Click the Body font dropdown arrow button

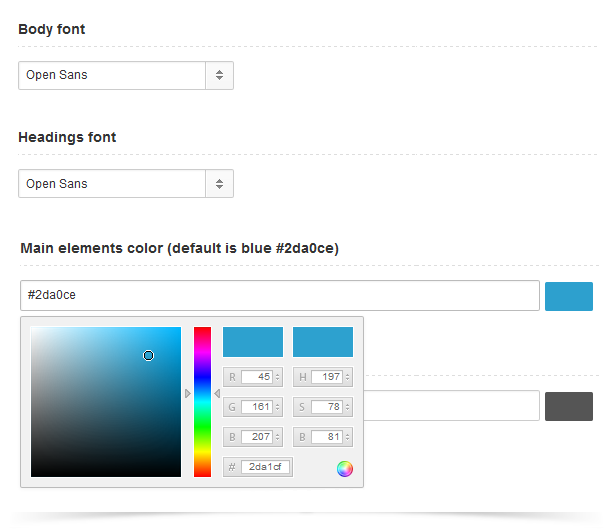[219, 75]
